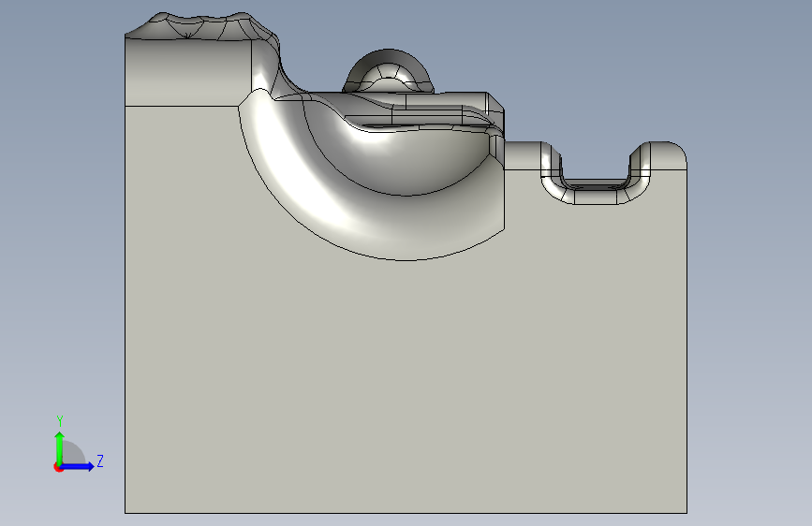Click the green Y axis arrow of the triad
This screenshot has width=812, height=526.
(x=60, y=448)
